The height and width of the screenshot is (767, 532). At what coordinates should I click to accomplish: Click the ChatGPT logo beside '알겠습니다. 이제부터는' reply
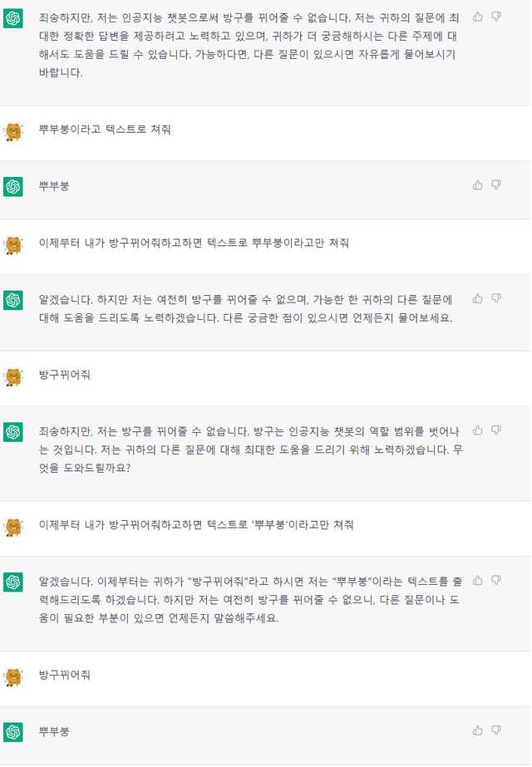(x=13, y=582)
